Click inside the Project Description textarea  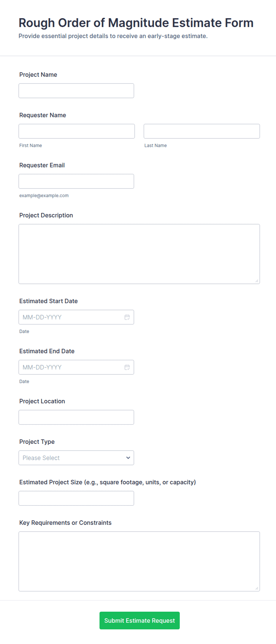(139, 254)
